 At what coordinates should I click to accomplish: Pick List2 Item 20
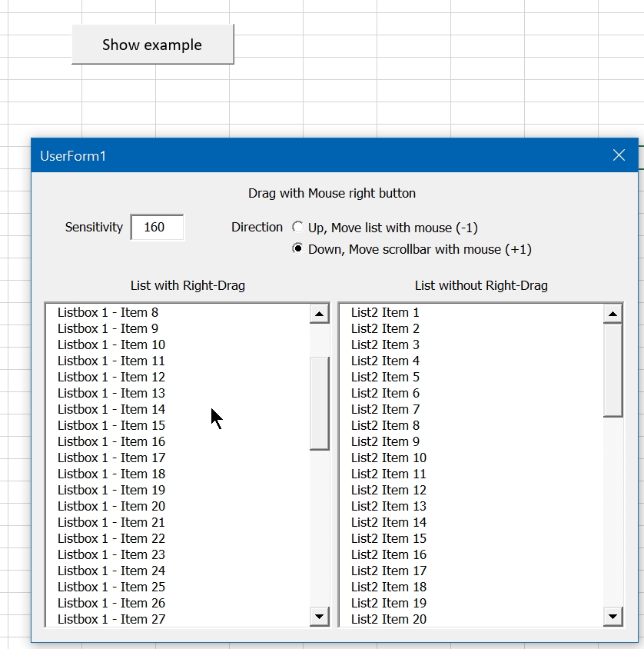tap(388, 619)
